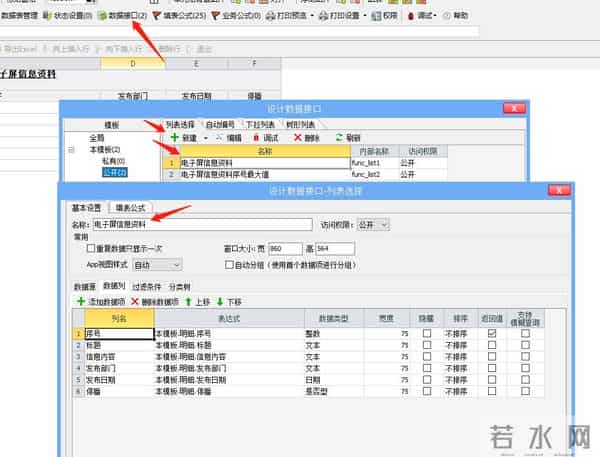Click green plus 新建 in 设计数据接口 dialog

pos(183,138)
